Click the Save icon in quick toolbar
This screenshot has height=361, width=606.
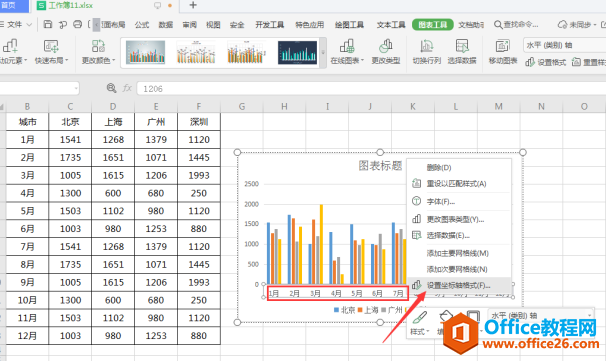pos(48,24)
